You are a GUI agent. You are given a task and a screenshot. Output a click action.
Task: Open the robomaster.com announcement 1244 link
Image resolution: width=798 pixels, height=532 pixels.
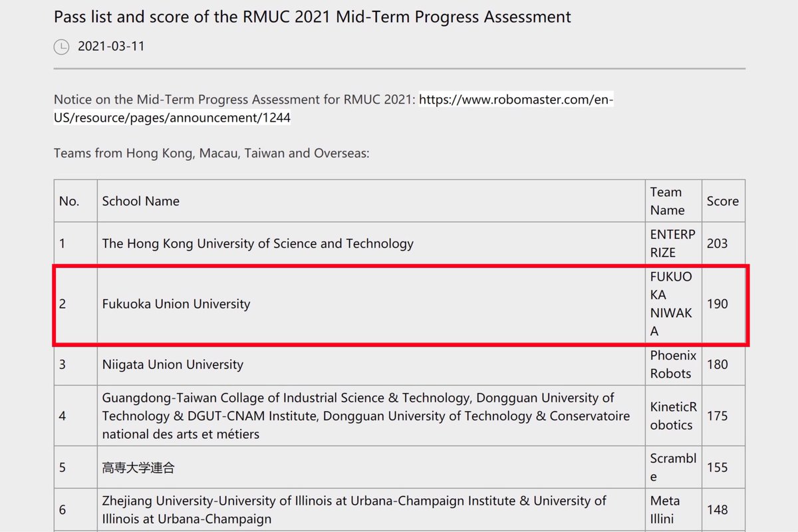click(x=334, y=109)
